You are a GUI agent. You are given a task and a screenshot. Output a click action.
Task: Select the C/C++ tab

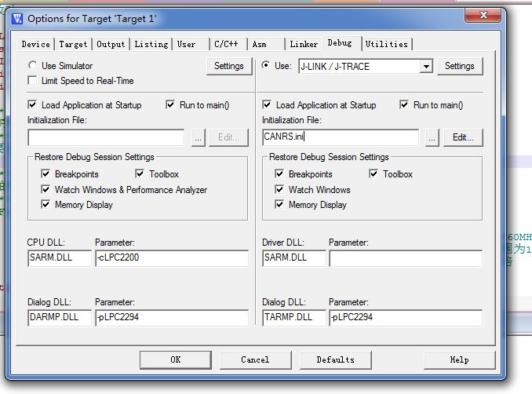pos(228,44)
